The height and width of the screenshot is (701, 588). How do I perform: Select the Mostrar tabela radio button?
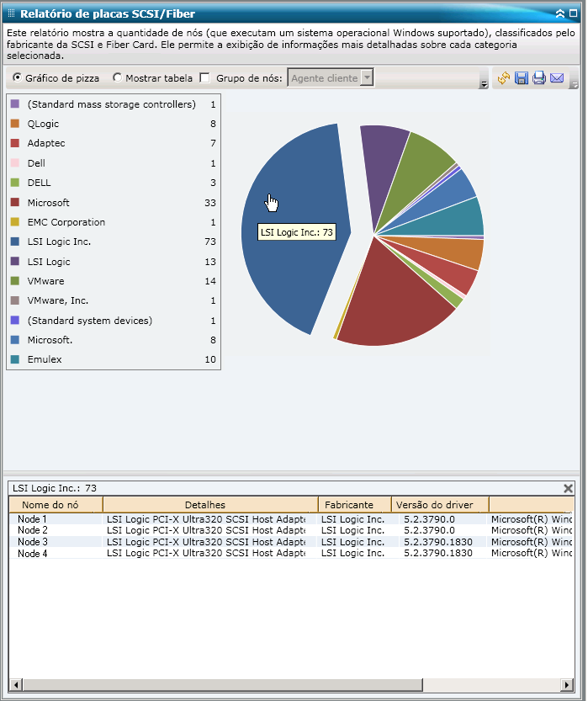(x=117, y=77)
